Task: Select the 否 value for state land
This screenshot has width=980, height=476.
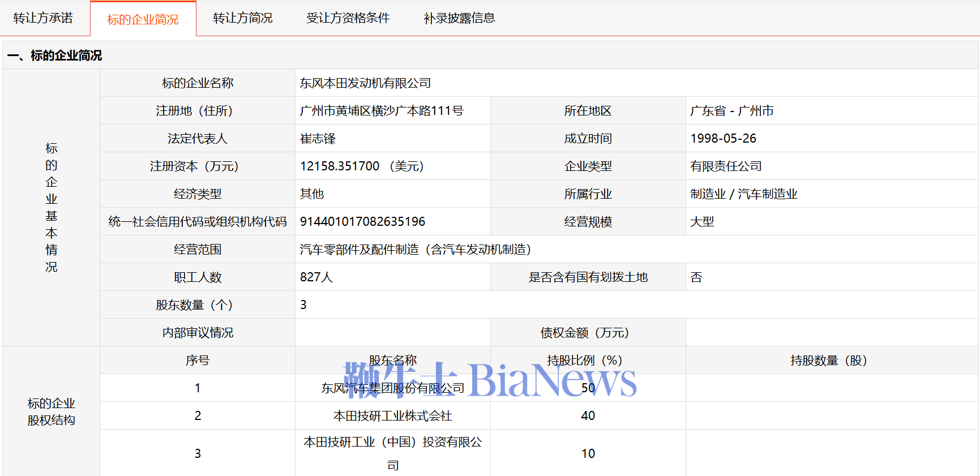Action: click(696, 277)
